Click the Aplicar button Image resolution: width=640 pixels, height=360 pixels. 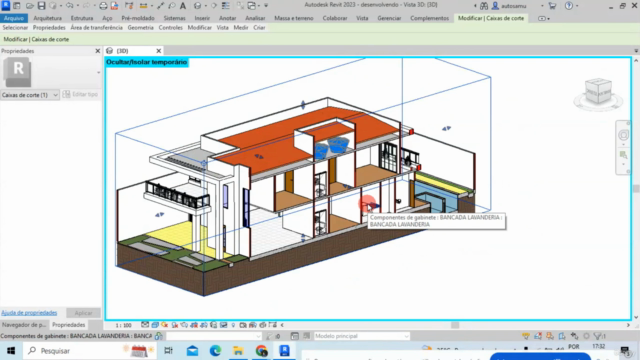click(x=83, y=313)
